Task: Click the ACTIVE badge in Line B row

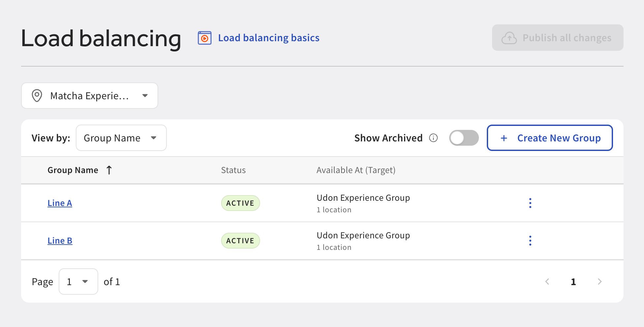Action: pyautogui.click(x=241, y=241)
